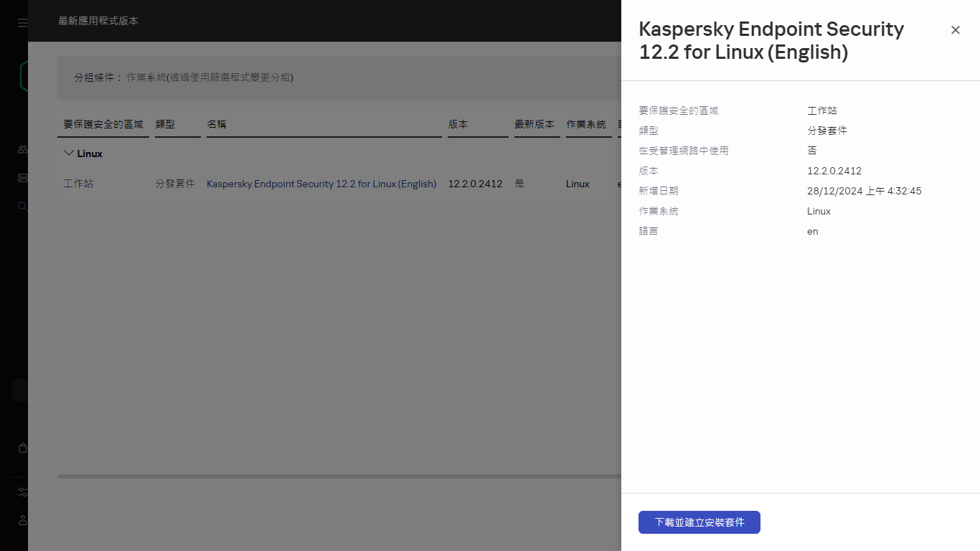Click the 分組條件 grouping filter text
980x551 pixels.
[184, 77]
